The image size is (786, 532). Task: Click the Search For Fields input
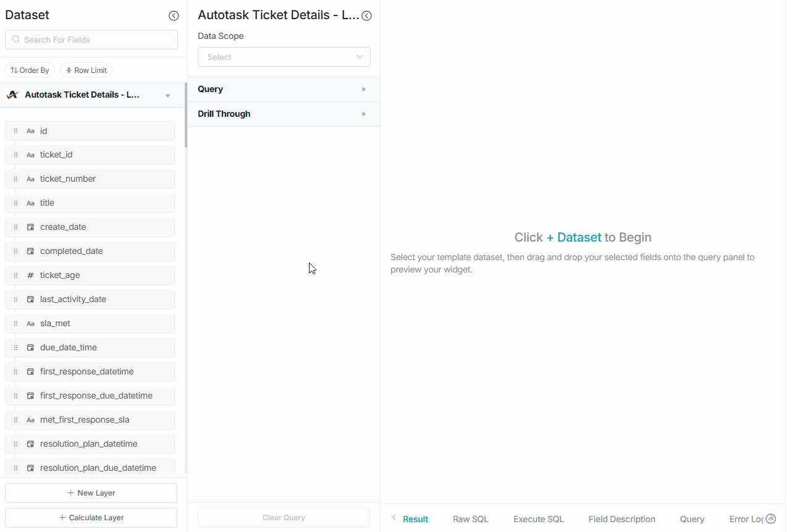[91, 40]
